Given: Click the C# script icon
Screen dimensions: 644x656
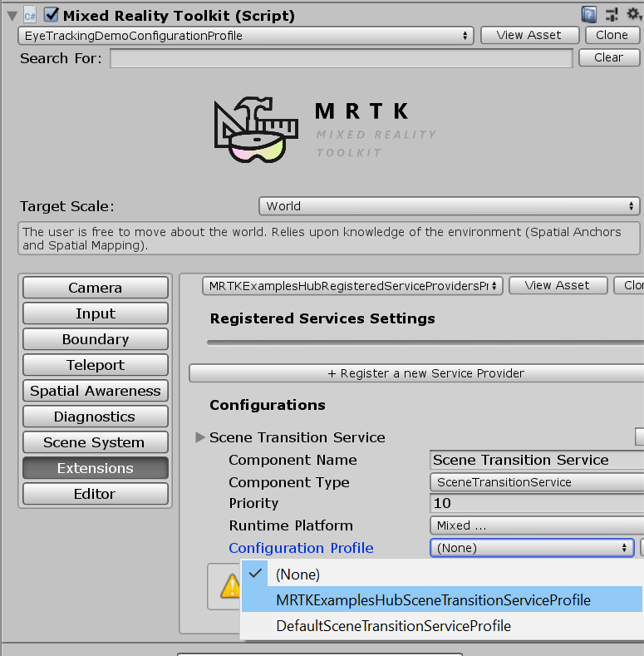Looking at the screenshot, I should (x=30, y=16).
